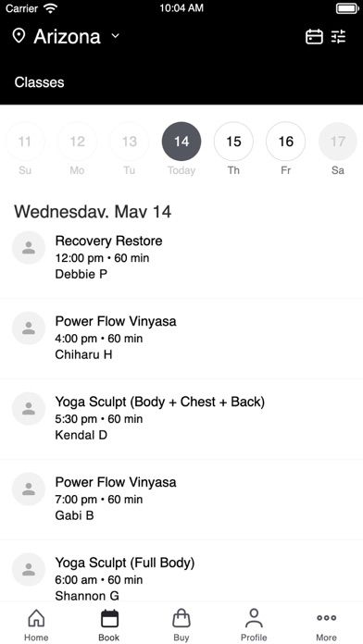The image size is (363, 644).
Task: Open the Profile tab
Action: (254, 625)
